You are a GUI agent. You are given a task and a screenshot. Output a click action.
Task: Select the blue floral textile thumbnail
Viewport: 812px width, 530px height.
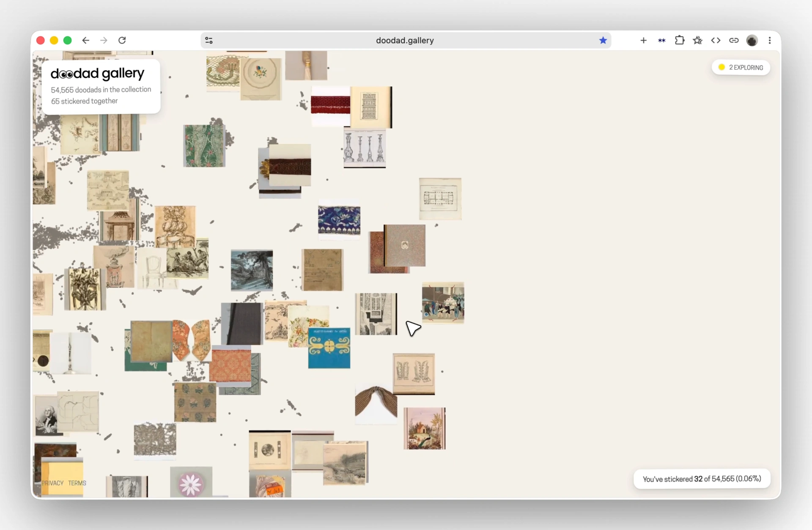[339, 220]
